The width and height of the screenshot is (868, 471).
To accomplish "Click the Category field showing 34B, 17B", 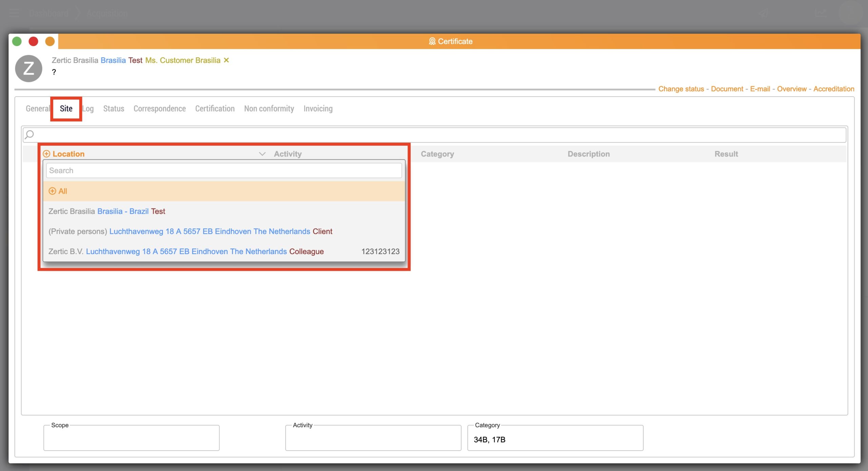I will click(555, 439).
